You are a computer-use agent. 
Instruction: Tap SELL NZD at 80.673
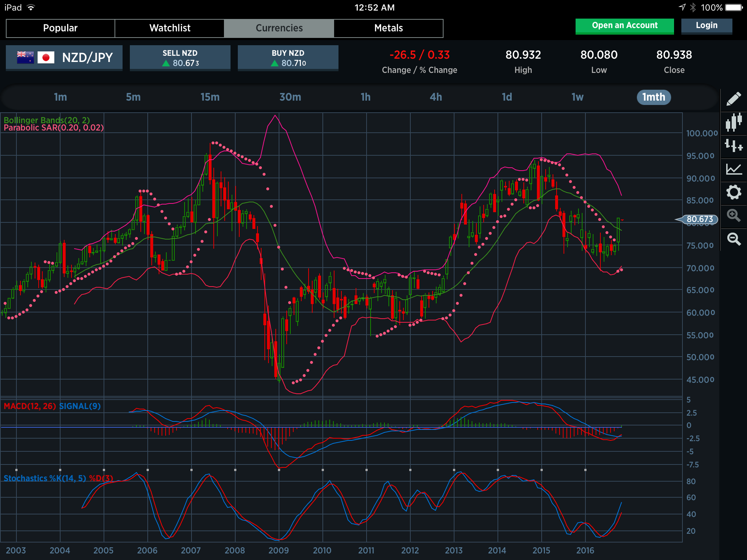point(180,58)
